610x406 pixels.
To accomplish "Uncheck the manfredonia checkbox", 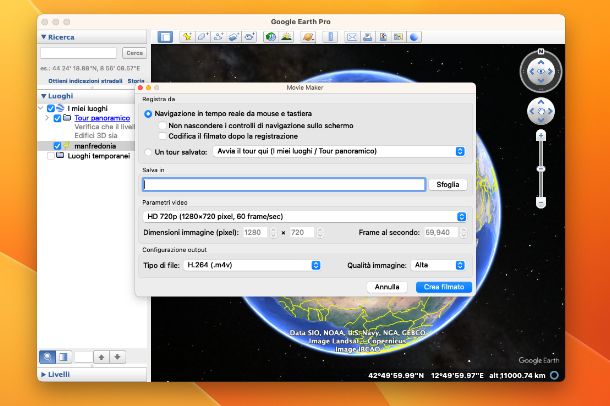I will pyautogui.click(x=57, y=146).
